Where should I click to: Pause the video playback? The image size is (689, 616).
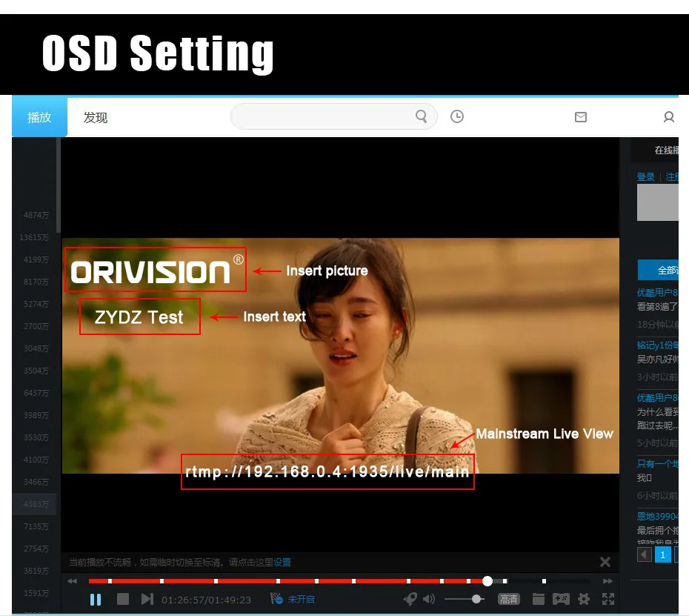pos(96,599)
